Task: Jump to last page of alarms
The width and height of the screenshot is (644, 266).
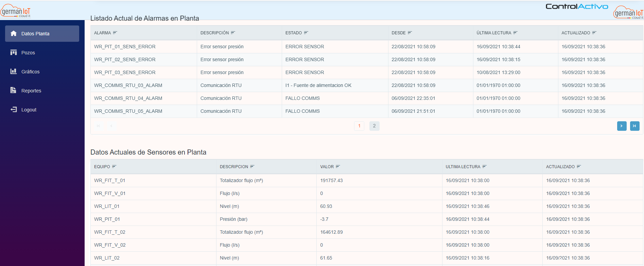Action: click(x=634, y=126)
